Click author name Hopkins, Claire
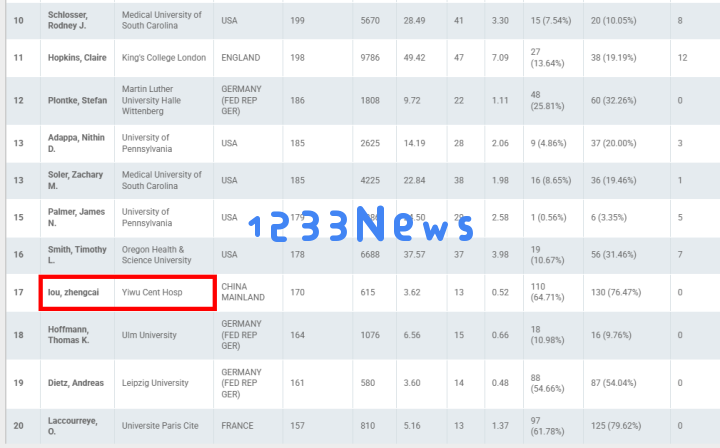Viewport: 720px width, 448px height. tap(78, 58)
